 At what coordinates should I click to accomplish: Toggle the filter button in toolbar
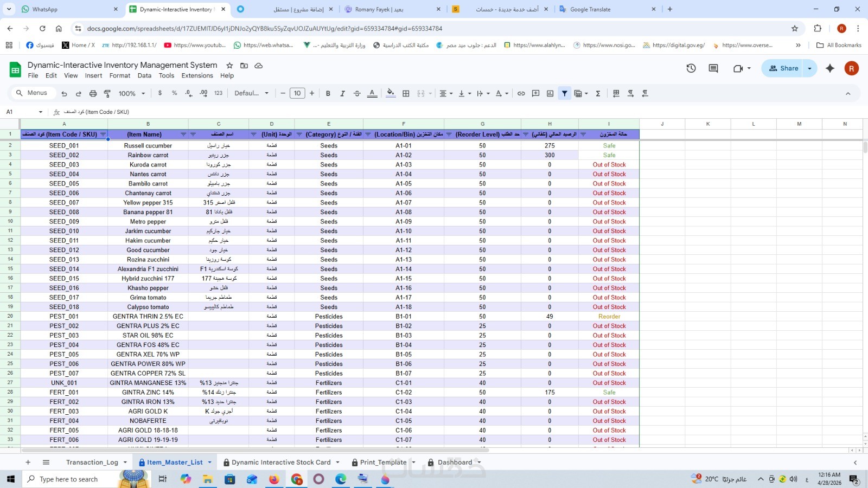[x=565, y=93]
